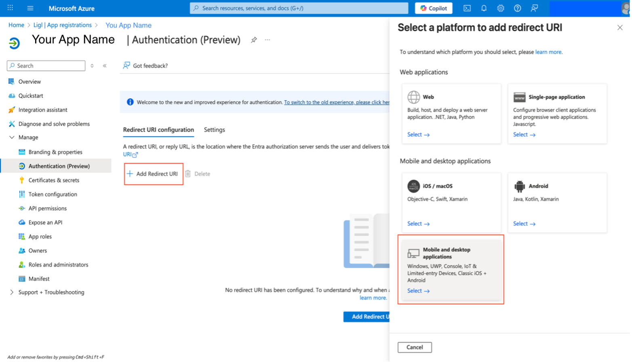Click the Certificates & secrets key icon
This screenshot has width=632, height=364.
point(22,180)
